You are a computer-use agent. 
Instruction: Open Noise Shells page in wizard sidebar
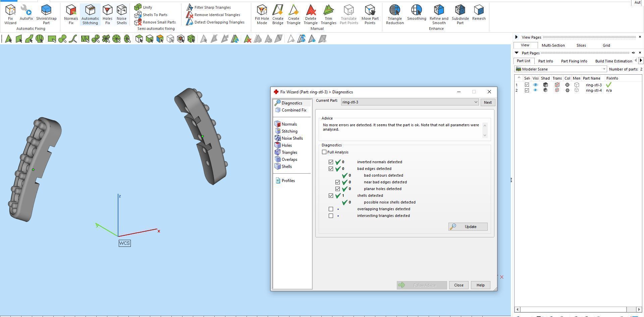click(289, 138)
